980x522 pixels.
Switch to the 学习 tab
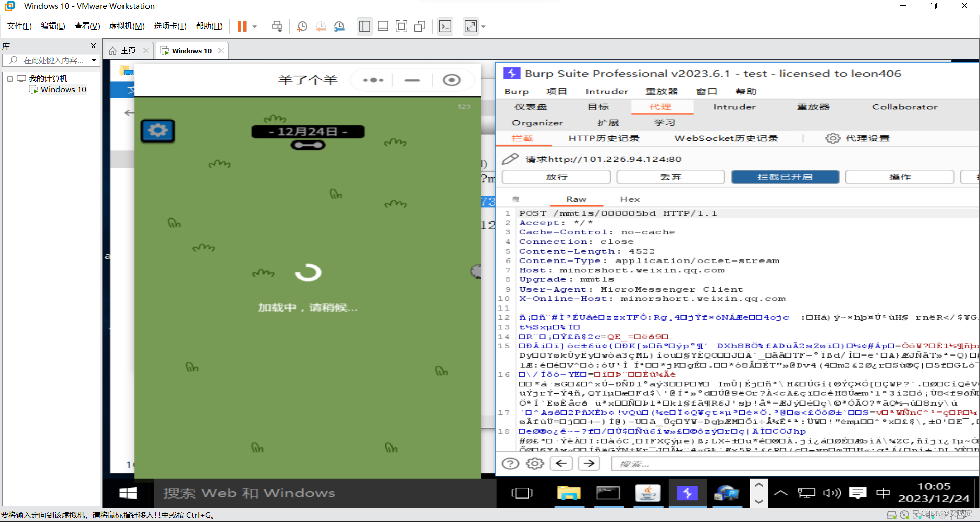[665, 123]
